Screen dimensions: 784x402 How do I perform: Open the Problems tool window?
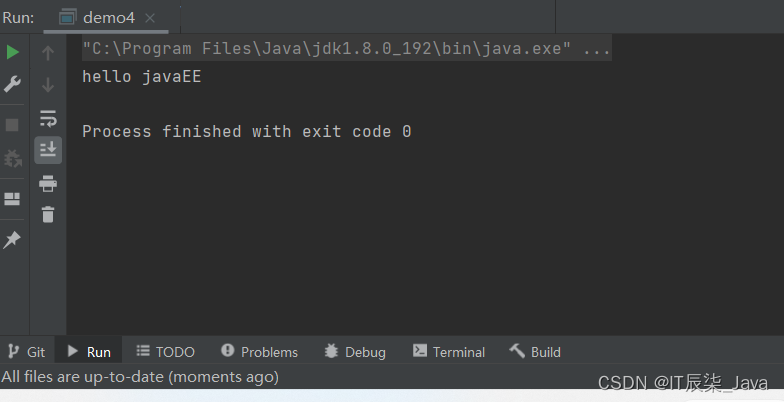click(x=259, y=352)
